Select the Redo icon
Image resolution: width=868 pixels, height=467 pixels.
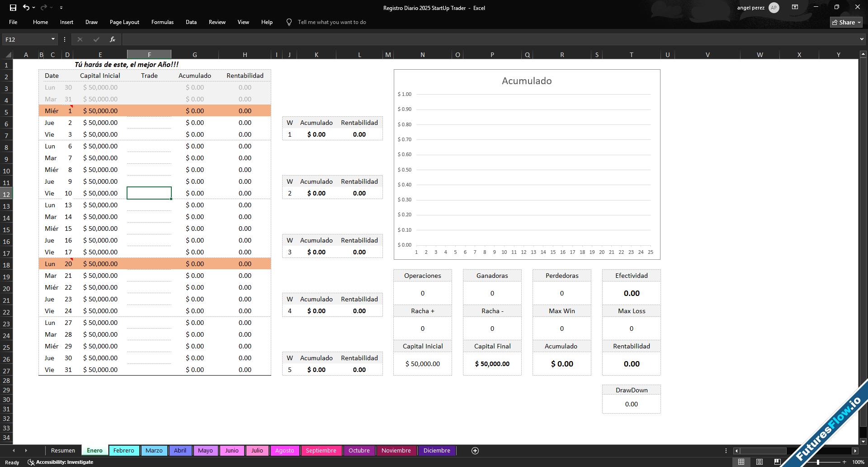coord(44,7)
